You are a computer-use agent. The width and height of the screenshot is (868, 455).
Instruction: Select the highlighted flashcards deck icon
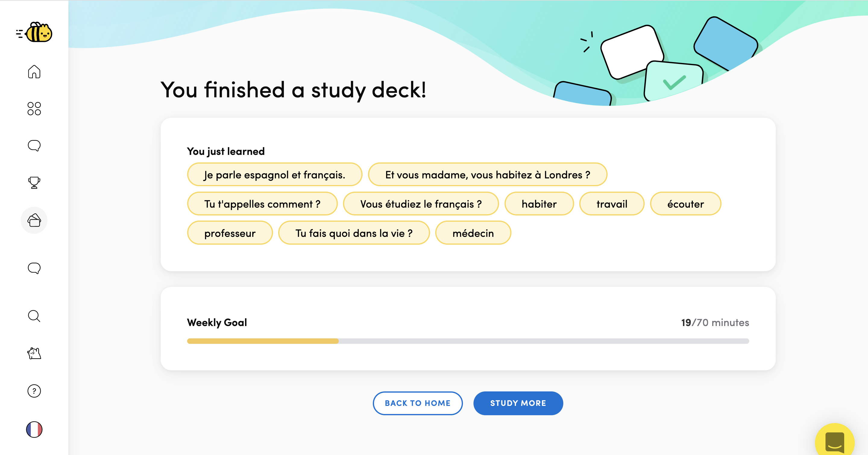[34, 220]
